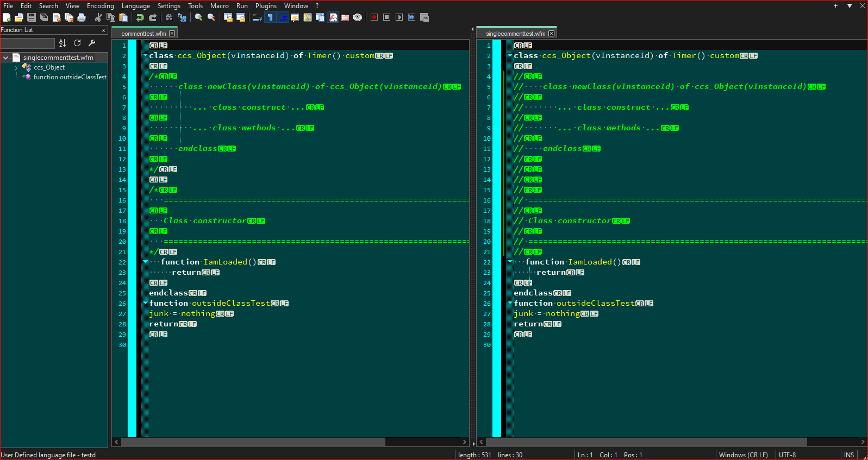Click into the Function List search box
The width and height of the screenshot is (868, 460).
(28, 43)
